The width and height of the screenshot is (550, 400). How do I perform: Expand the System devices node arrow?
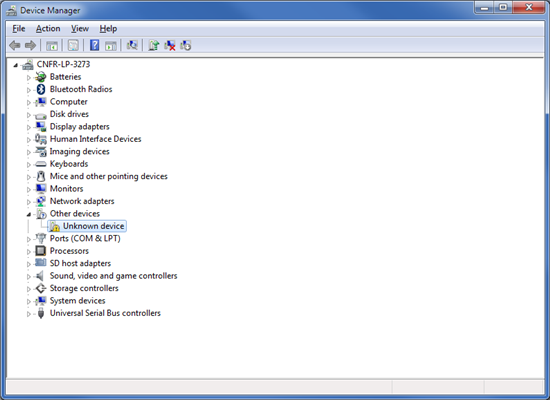[29, 301]
